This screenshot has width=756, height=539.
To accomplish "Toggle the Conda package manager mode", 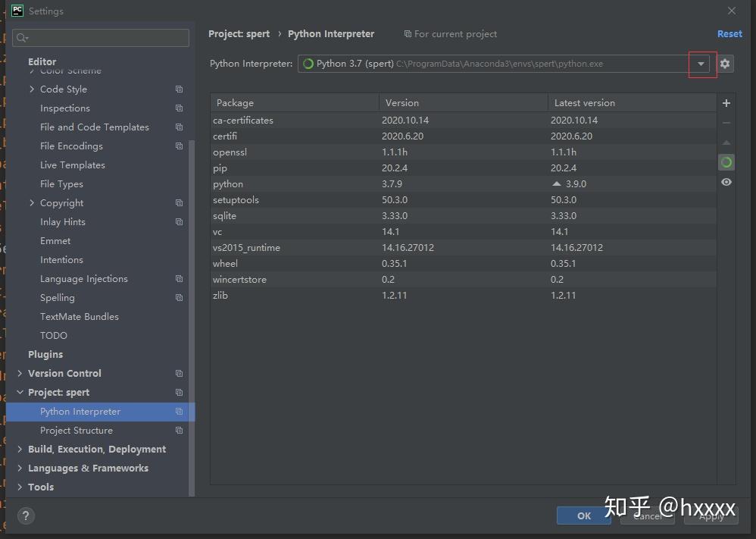I will coord(726,161).
